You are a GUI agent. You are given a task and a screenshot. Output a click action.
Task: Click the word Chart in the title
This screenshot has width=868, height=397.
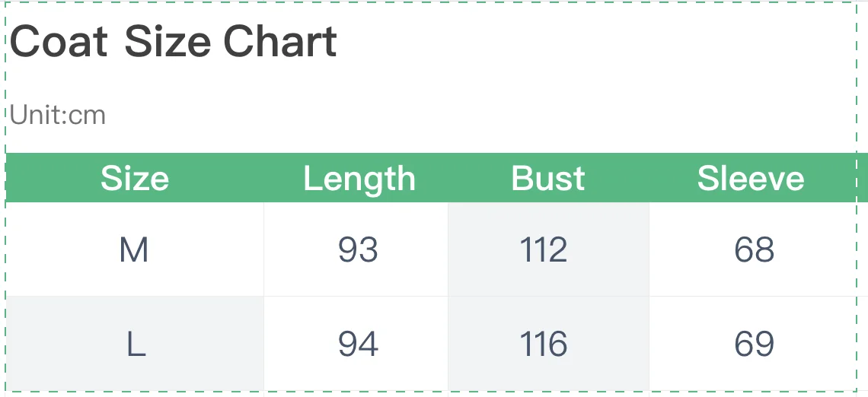[280, 42]
